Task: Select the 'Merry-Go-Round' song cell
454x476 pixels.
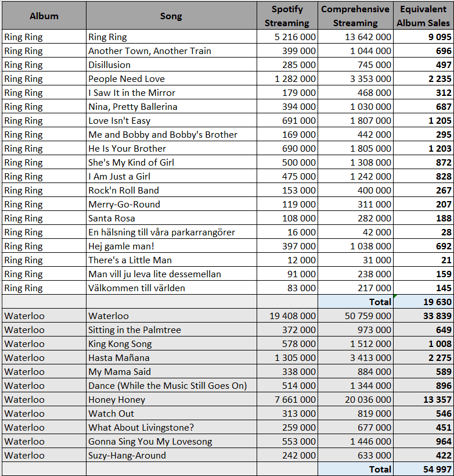Action: 171,205
